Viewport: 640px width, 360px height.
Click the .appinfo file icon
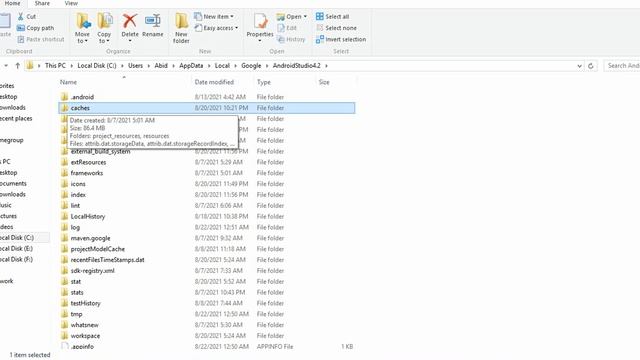click(x=64, y=347)
